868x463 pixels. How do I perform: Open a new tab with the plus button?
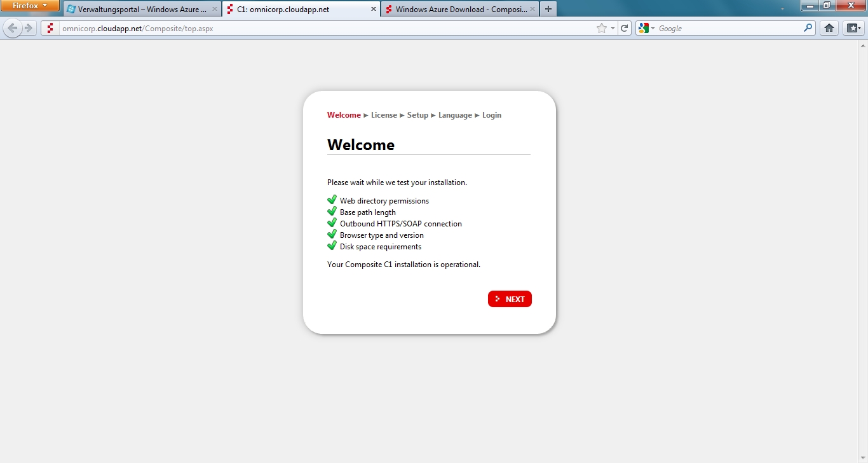(x=548, y=9)
